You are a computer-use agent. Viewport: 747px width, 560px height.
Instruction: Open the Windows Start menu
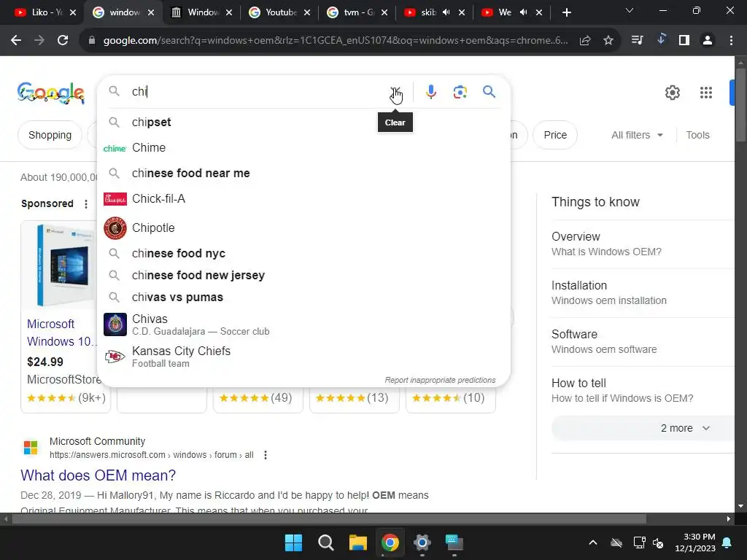[x=293, y=542]
